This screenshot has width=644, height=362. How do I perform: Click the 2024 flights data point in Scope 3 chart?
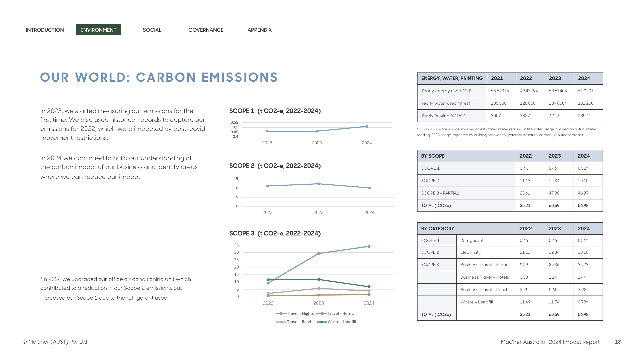pos(369,246)
